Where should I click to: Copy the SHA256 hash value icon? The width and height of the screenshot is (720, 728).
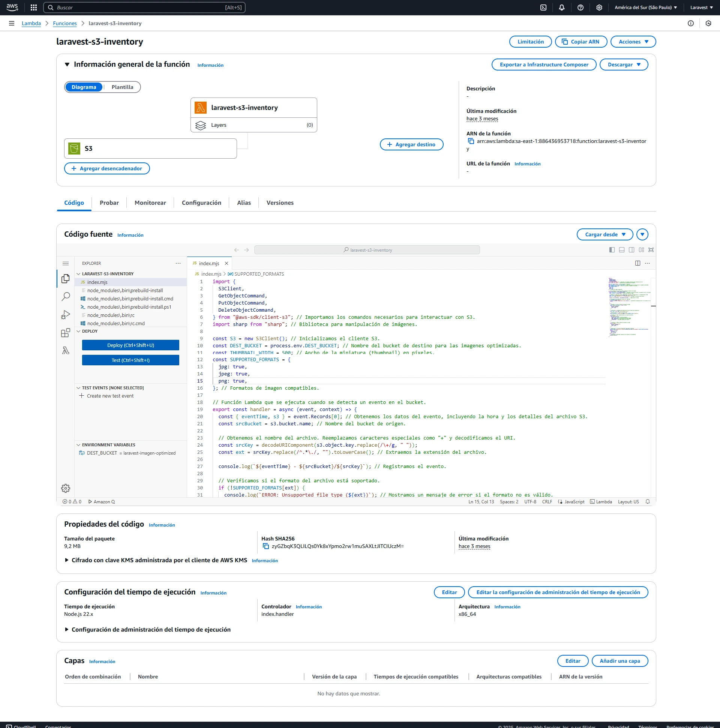(x=265, y=546)
